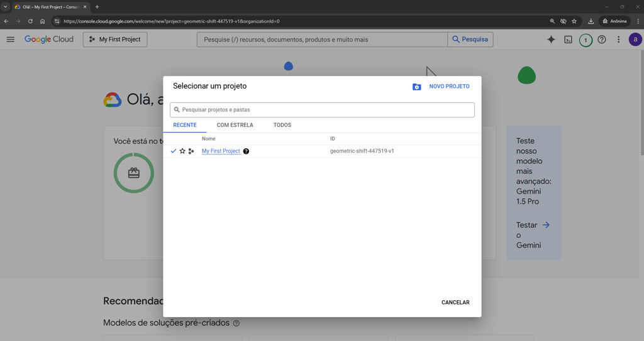Click the project type icon beside My First Project
The image size is (644, 341).
pos(191,151)
